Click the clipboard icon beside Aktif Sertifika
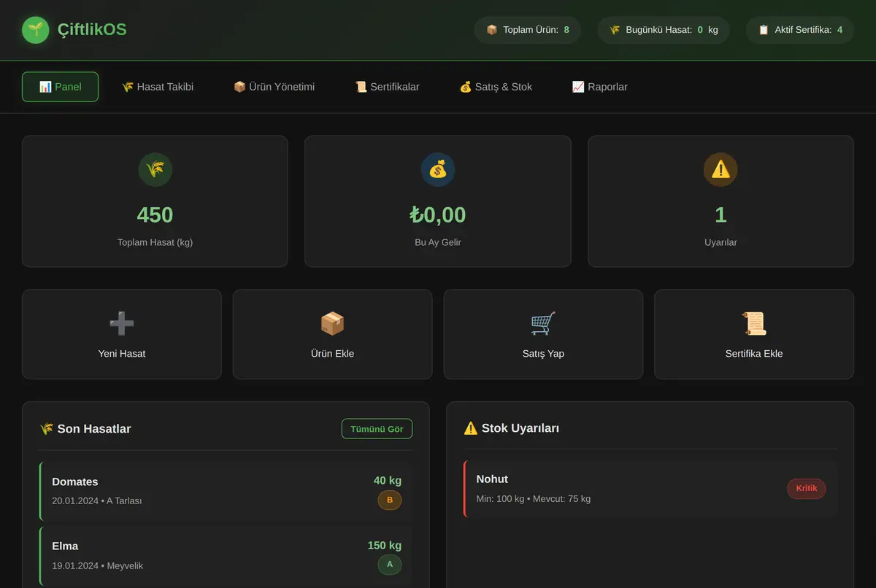The image size is (876, 588). (764, 30)
